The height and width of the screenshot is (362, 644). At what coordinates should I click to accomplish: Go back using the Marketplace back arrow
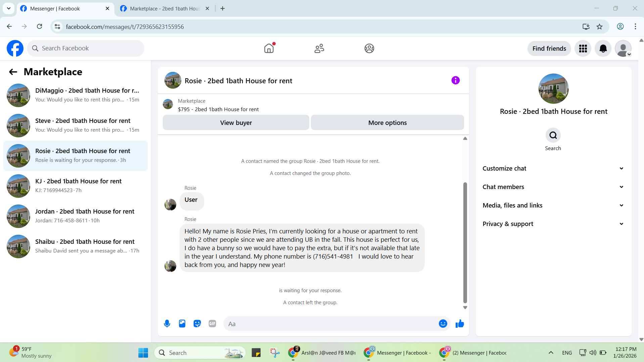click(13, 72)
